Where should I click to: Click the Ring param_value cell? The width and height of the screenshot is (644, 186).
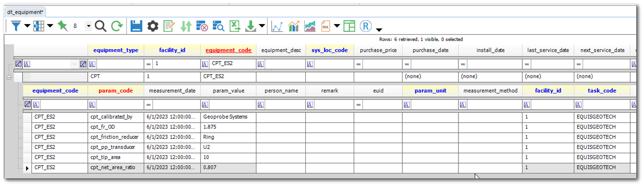click(x=229, y=137)
